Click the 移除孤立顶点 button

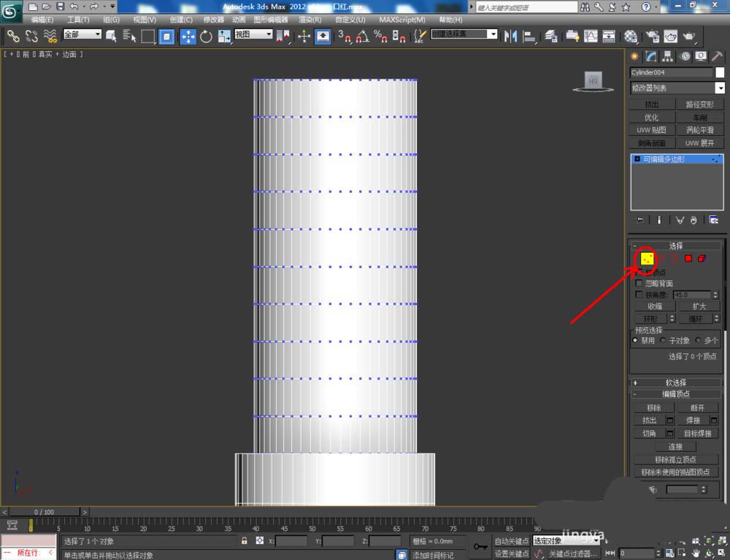(x=675, y=459)
